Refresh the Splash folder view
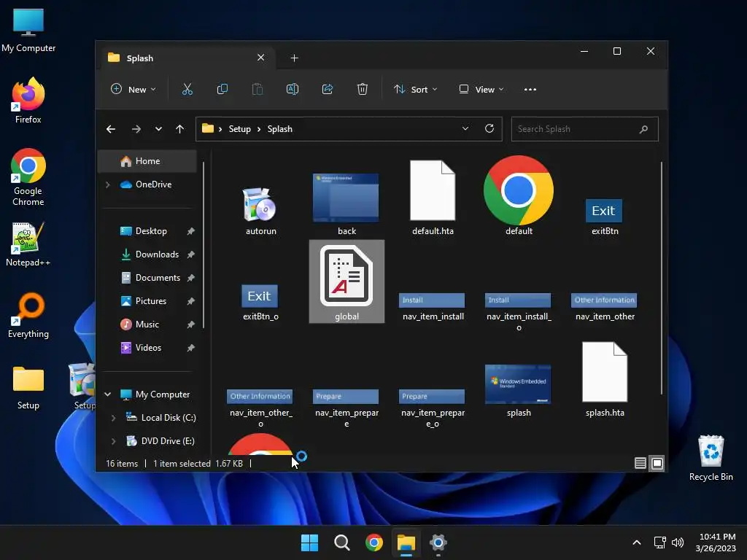747x560 pixels. (489, 128)
